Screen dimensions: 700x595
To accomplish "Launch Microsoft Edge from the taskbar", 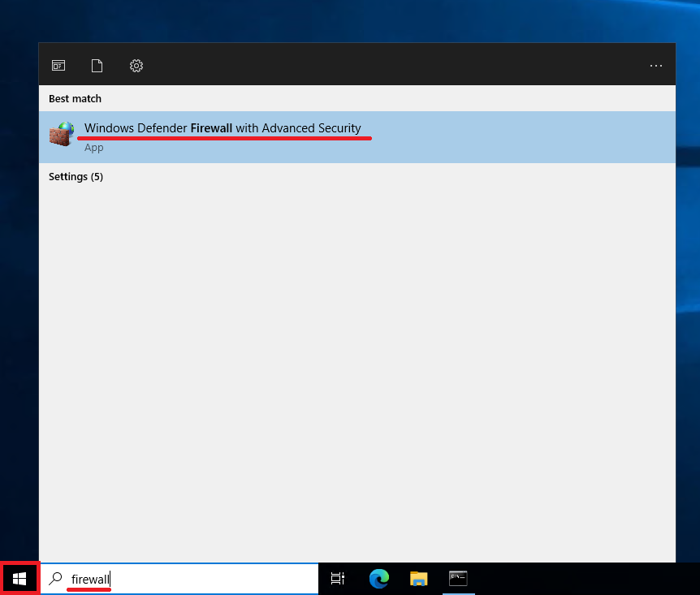I will point(379,579).
